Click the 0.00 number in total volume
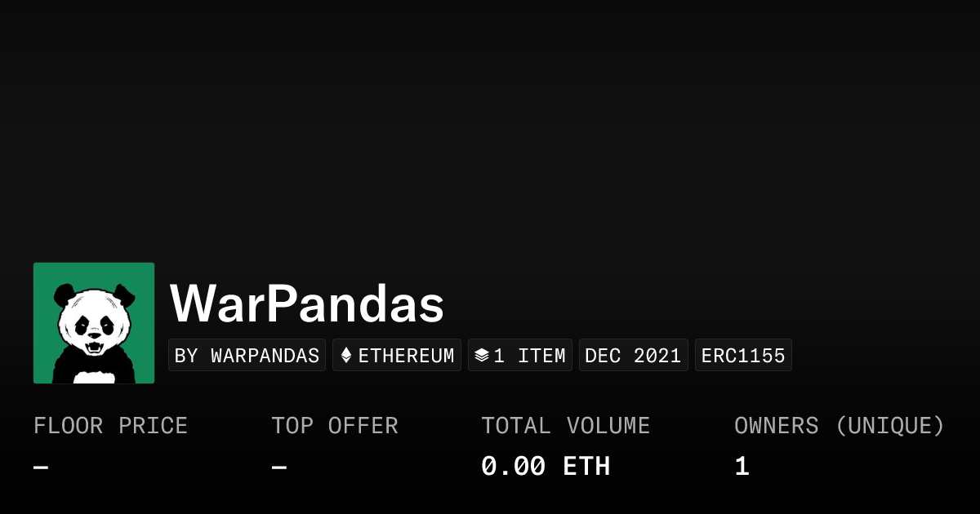 coord(513,467)
